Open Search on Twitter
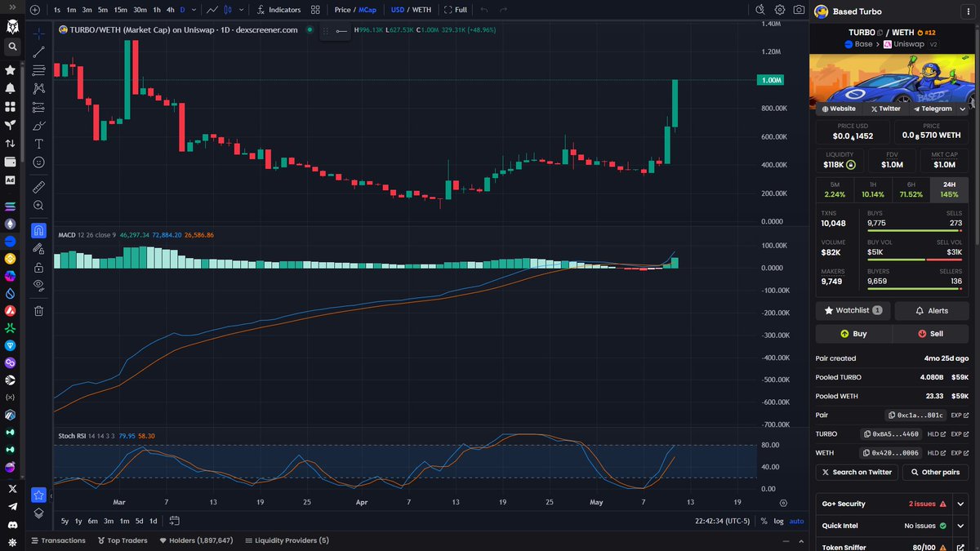The width and height of the screenshot is (980, 551). tap(857, 472)
